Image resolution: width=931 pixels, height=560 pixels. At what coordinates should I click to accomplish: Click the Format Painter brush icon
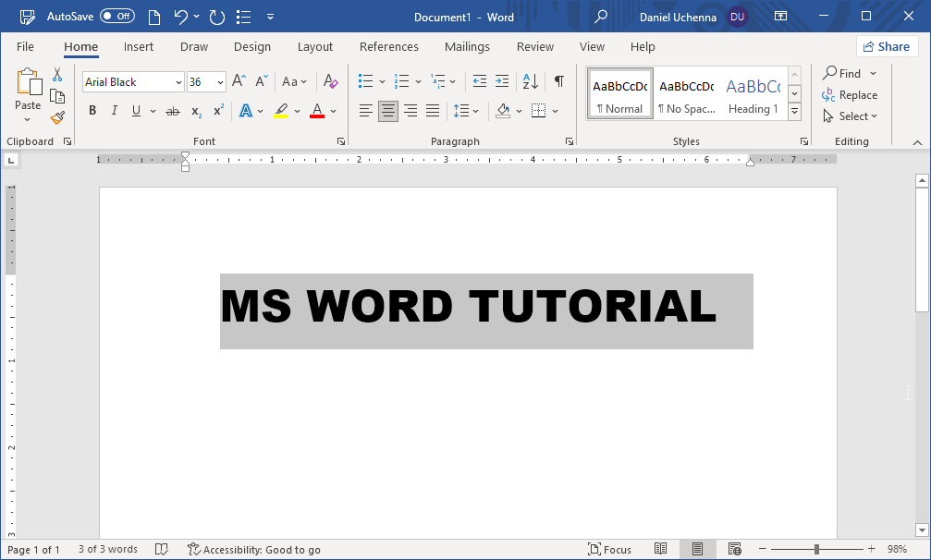57,117
